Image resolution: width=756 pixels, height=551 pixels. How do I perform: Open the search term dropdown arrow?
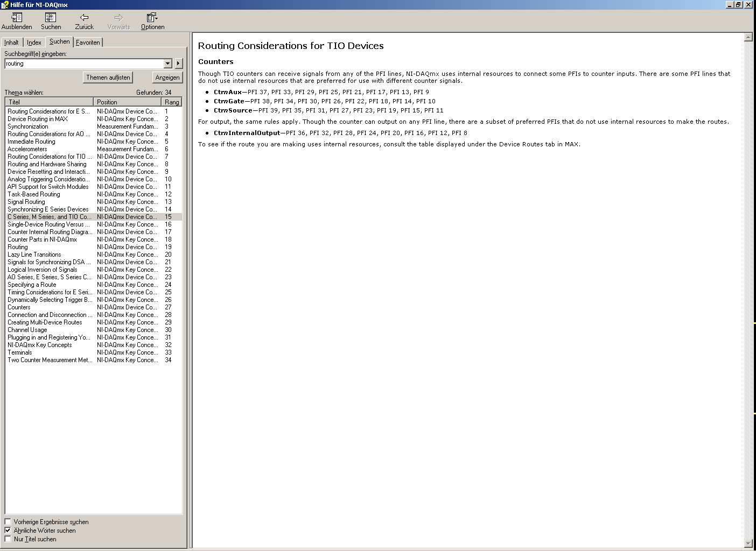[167, 63]
